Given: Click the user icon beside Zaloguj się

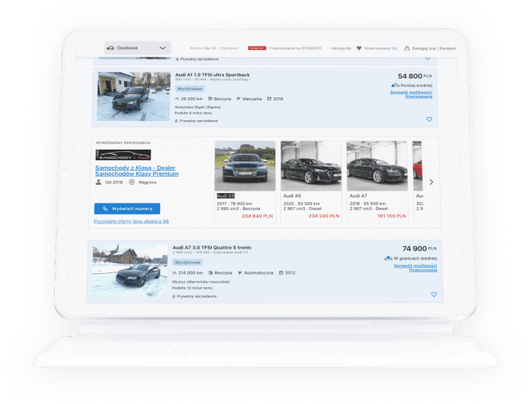Looking at the screenshot, I should coord(407,48).
